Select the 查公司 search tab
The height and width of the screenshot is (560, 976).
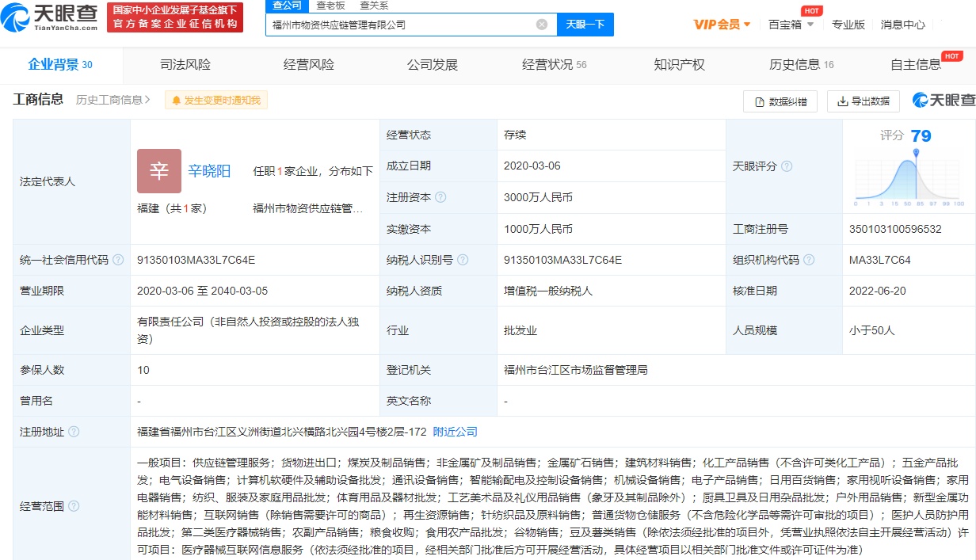pyautogui.click(x=287, y=6)
